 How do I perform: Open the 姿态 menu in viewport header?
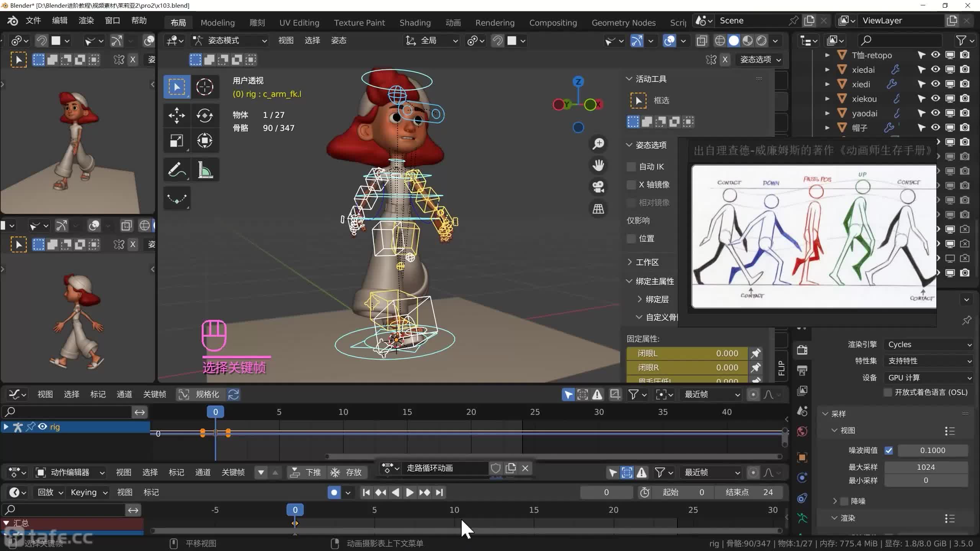pyautogui.click(x=338, y=41)
